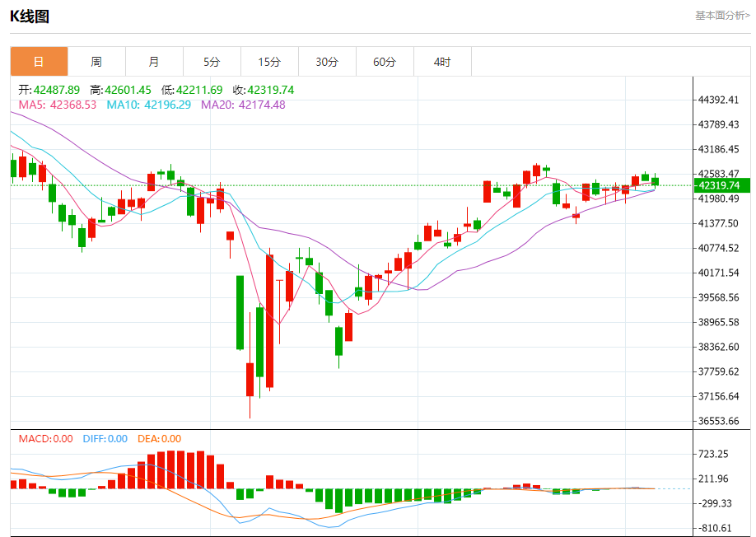Click the 41377.50 price axis label
The image size is (756, 537).
(718, 223)
